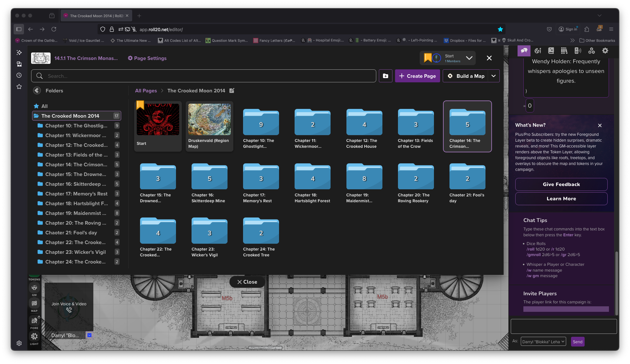Collapse the Folders panel
630x364 pixels.
point(37,91)
